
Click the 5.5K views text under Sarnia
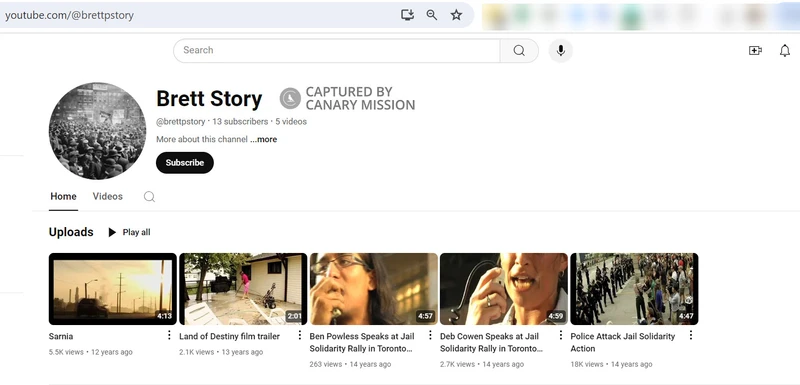[66, 352]
